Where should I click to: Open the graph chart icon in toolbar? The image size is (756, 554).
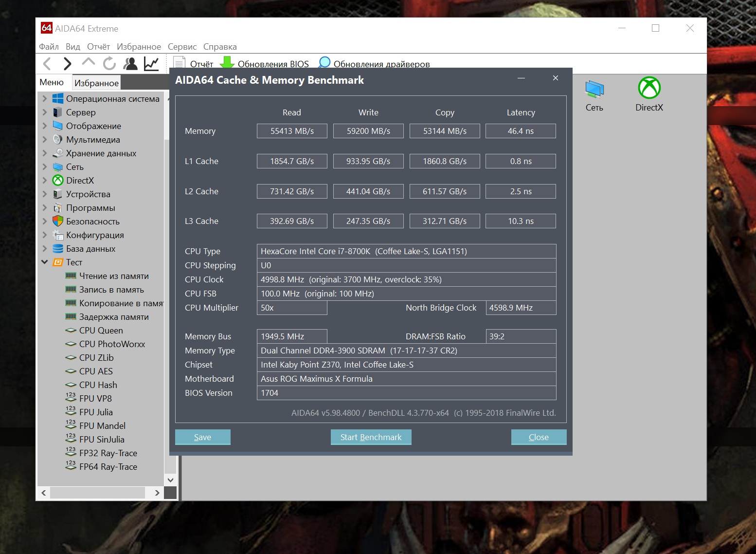coord(151,64)
